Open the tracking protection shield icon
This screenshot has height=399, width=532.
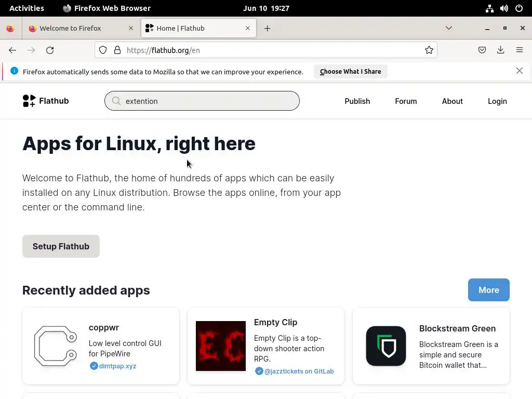pyautogui.click(x=103, y=50)
